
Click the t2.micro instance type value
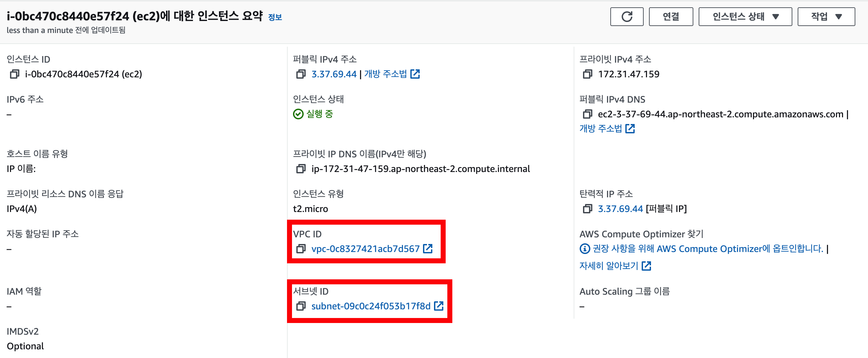310,209
